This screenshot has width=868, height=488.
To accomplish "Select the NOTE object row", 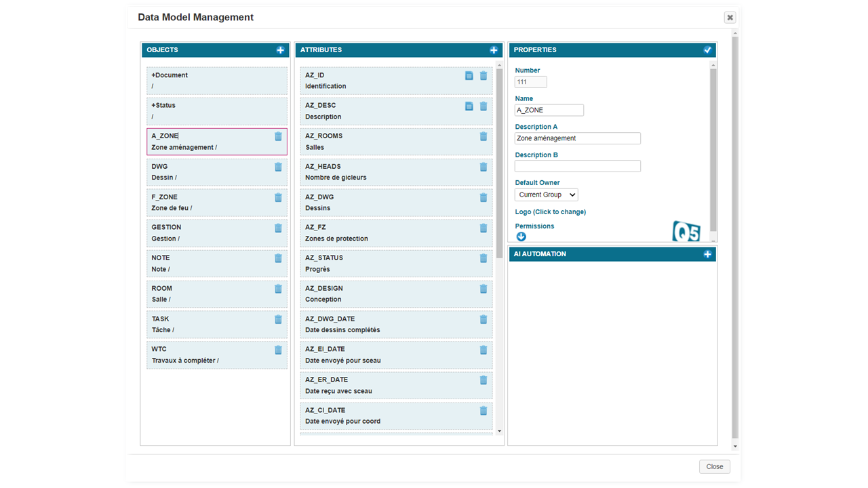I will click(217, 264).
